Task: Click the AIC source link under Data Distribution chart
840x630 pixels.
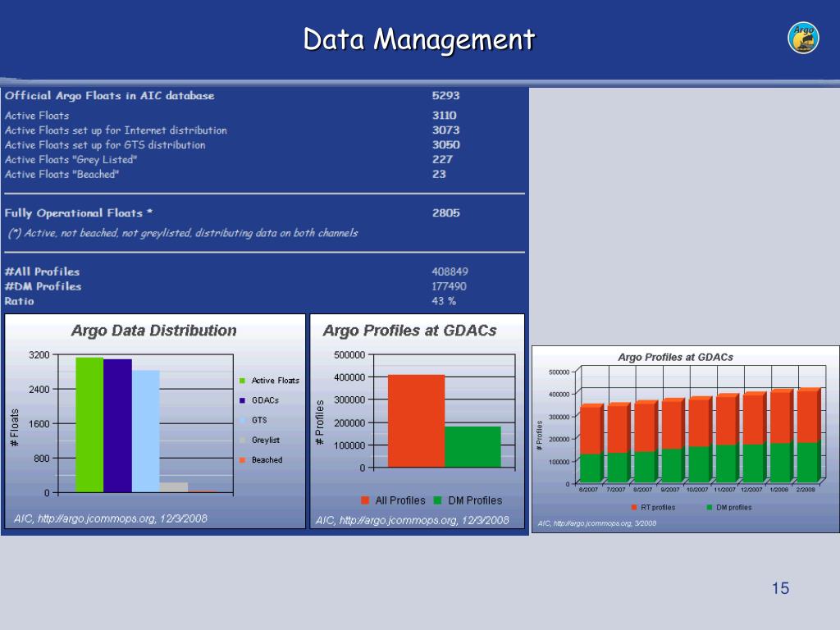Action: [111, 518]
